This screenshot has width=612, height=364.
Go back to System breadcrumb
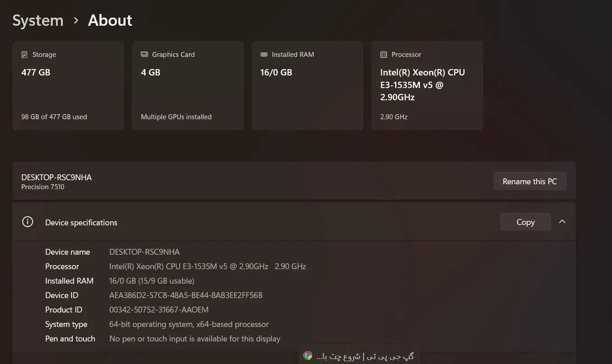click(38, 20)
